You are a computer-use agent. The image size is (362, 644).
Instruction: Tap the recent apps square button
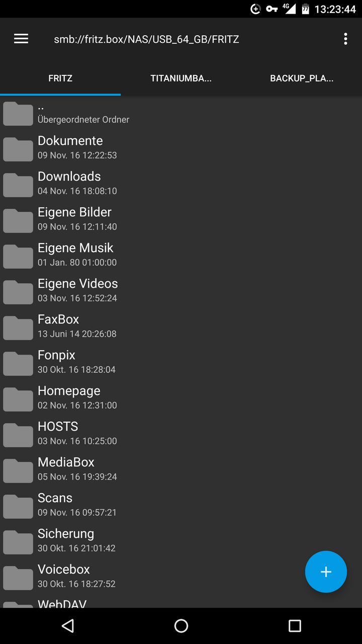[x=295, y=625]
